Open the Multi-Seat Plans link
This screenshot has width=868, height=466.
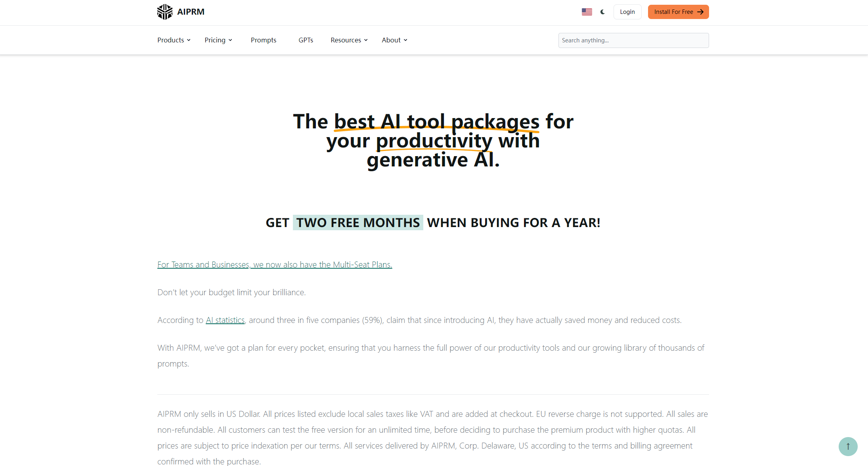click(x=275, y=265)
